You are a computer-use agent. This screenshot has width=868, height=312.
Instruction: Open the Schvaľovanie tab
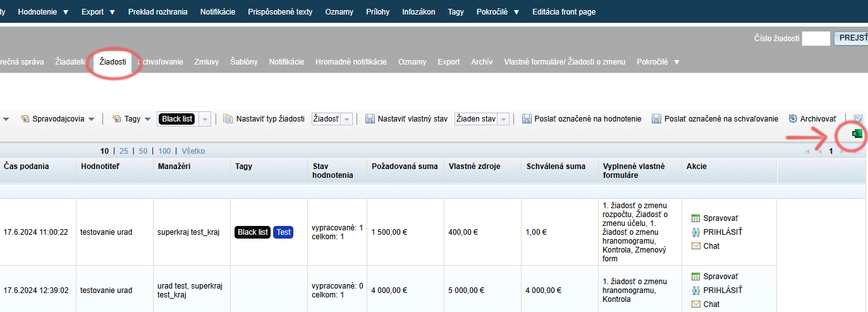[x=161, y=62]
